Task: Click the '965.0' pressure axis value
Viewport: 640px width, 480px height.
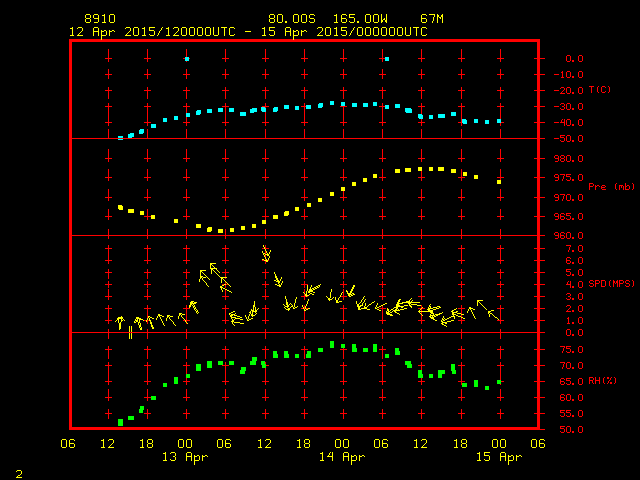Action: click(569, 216)
